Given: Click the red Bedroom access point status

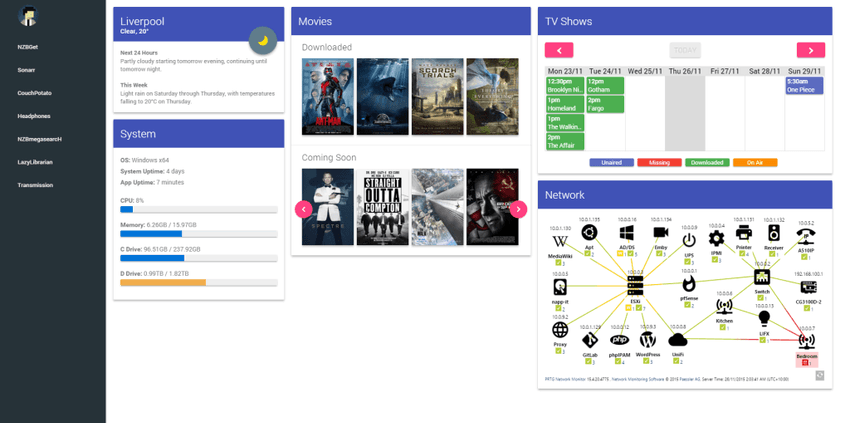Looking at the screenshot, I should point(807,359).
